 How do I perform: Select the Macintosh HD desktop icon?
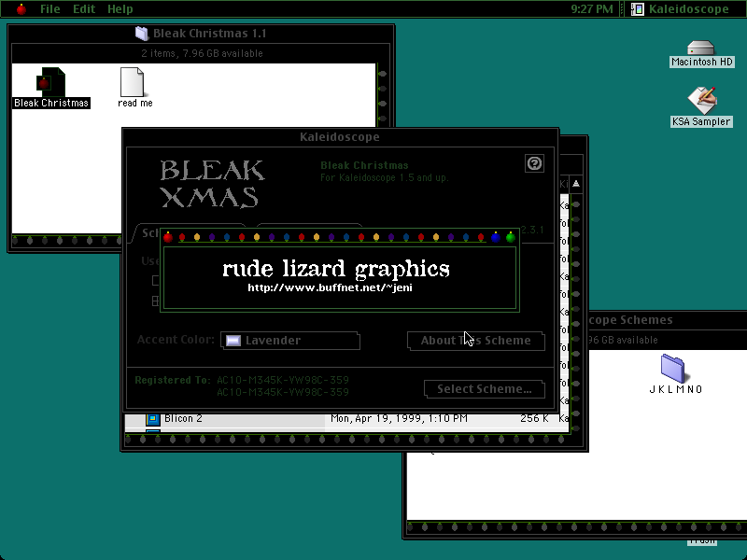701,49
